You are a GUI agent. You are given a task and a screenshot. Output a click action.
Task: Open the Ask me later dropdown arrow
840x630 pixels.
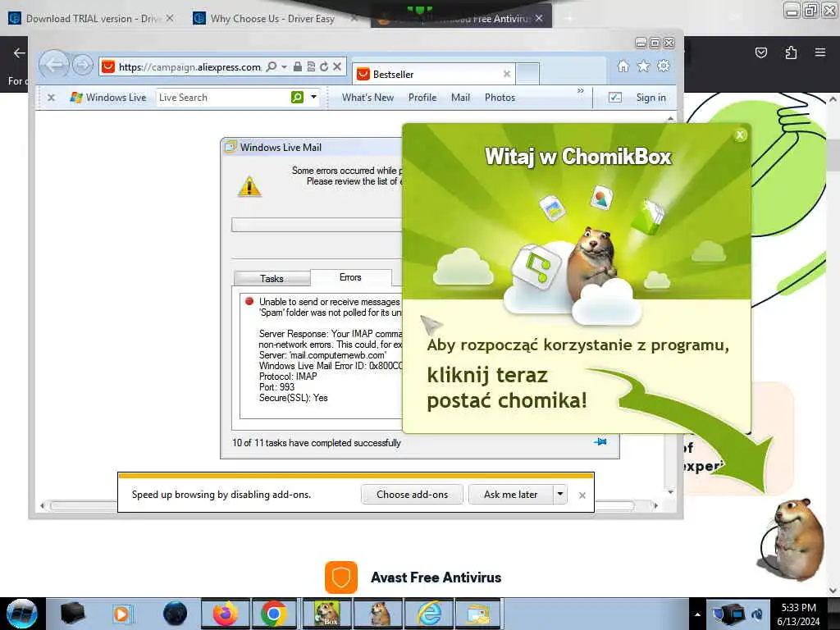tap(559, 495)
